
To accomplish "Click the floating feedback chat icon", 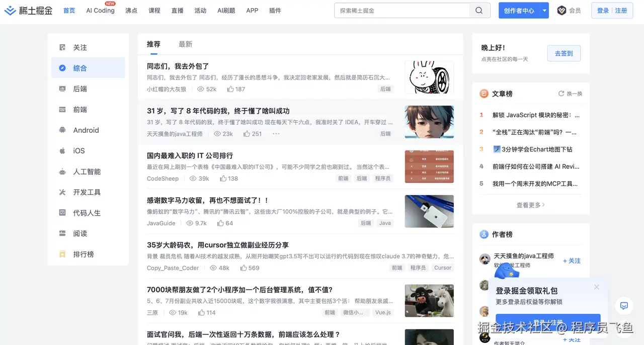I will pos(624,306).
